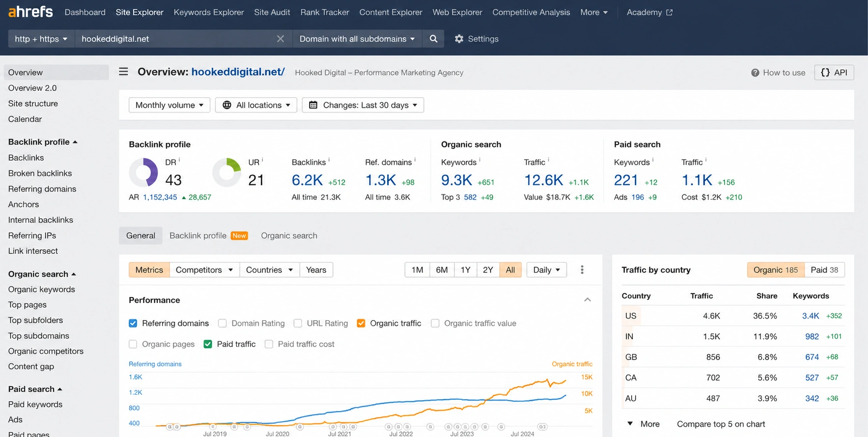
Task: Click paid Keywords info icon
Action: (653, 160)
